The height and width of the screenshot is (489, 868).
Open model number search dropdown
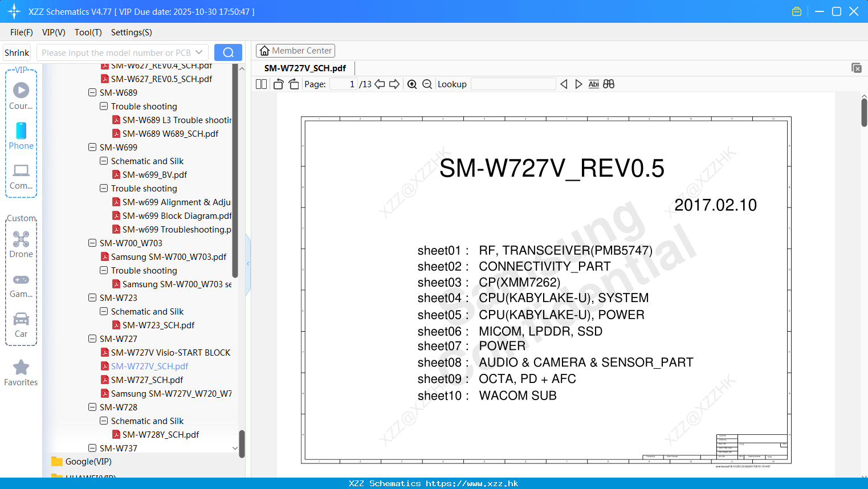[199, 52]
